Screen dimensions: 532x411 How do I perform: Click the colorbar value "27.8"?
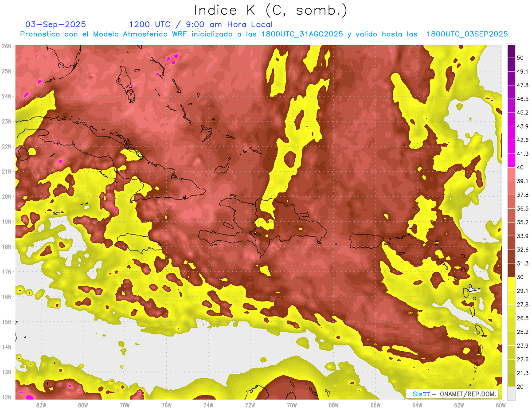tap(523, 305)
